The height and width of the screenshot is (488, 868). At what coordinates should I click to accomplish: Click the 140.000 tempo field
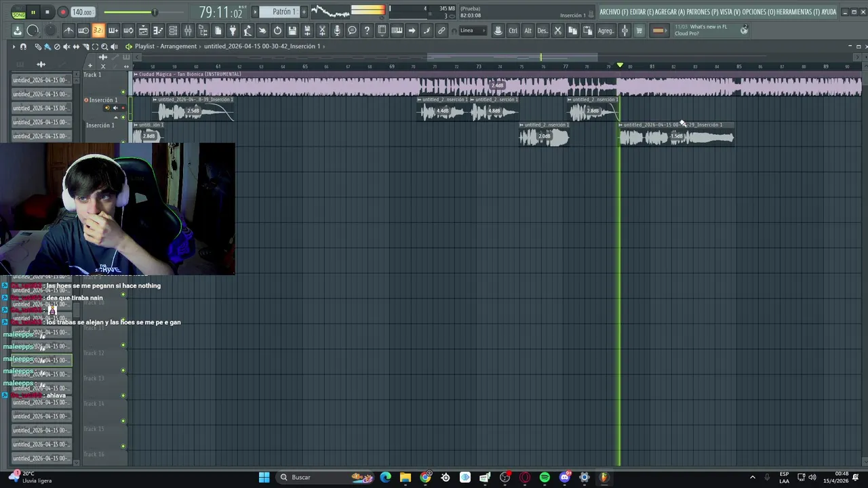pyautogui.click(x=83, y=12)
